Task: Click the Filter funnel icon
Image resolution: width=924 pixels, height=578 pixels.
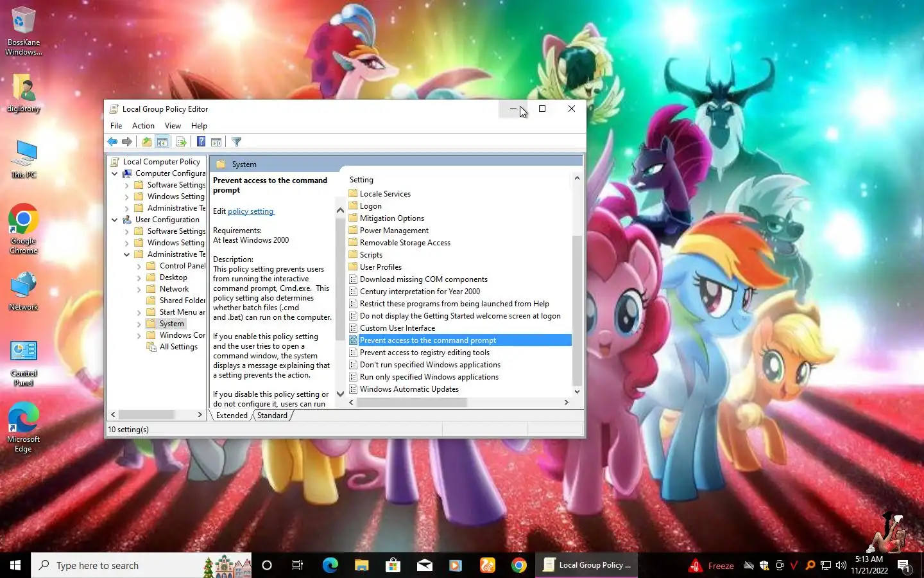Action: (236, 142)
